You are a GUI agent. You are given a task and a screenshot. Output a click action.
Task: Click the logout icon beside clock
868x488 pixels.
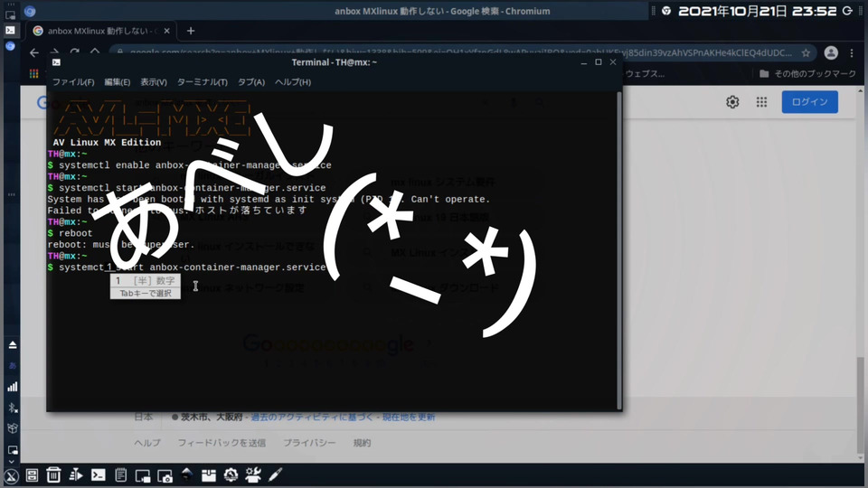(848, 11)
